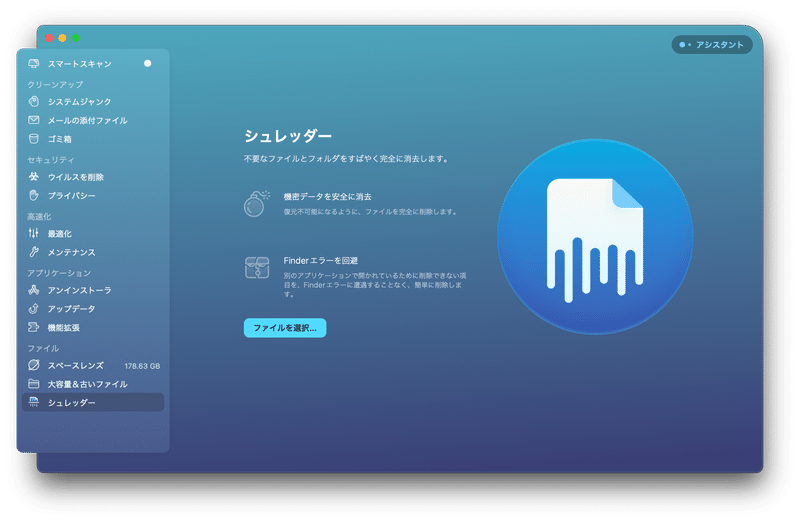Click the 機密データを安全に消去 text
Viewport: 800px width, 522px height.
pyautogui.click(x=328, y=196)
